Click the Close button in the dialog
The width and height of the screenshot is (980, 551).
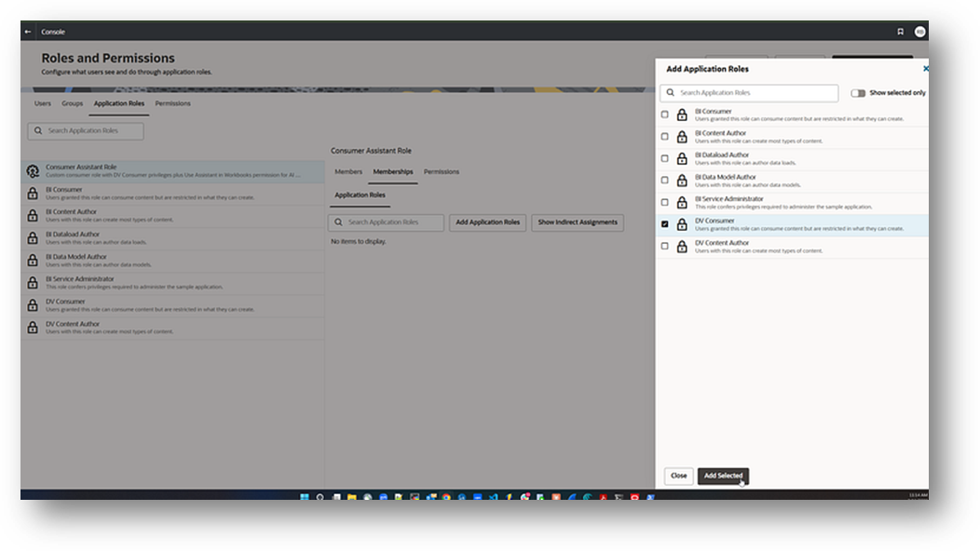(678, 476)
